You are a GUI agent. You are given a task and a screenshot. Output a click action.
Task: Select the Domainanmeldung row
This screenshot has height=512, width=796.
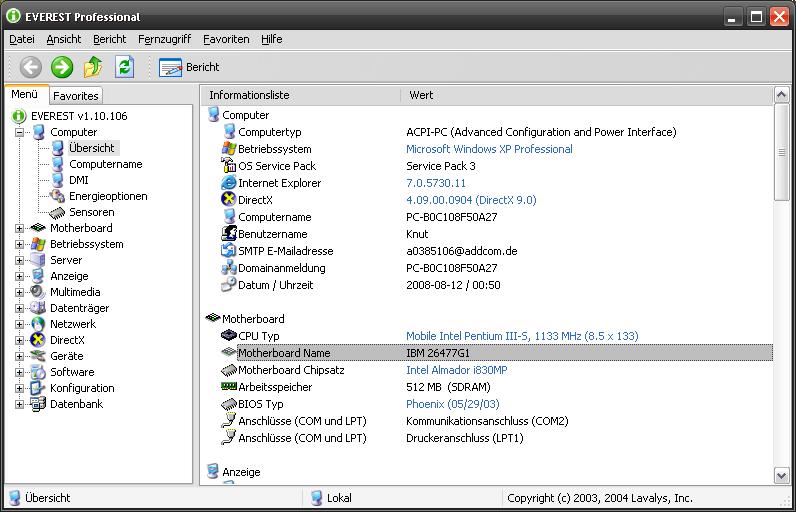[x=496, y=268]
